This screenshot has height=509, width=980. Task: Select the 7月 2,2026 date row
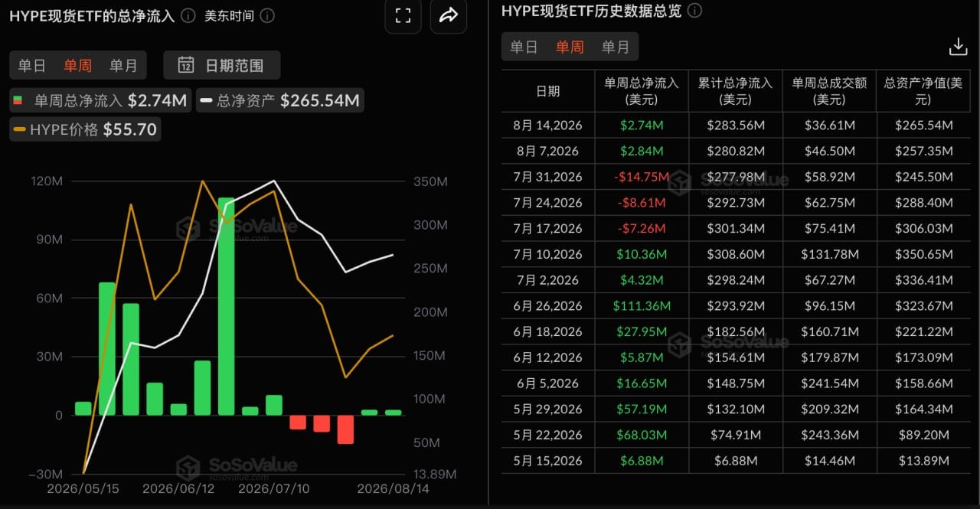[547, 280]
